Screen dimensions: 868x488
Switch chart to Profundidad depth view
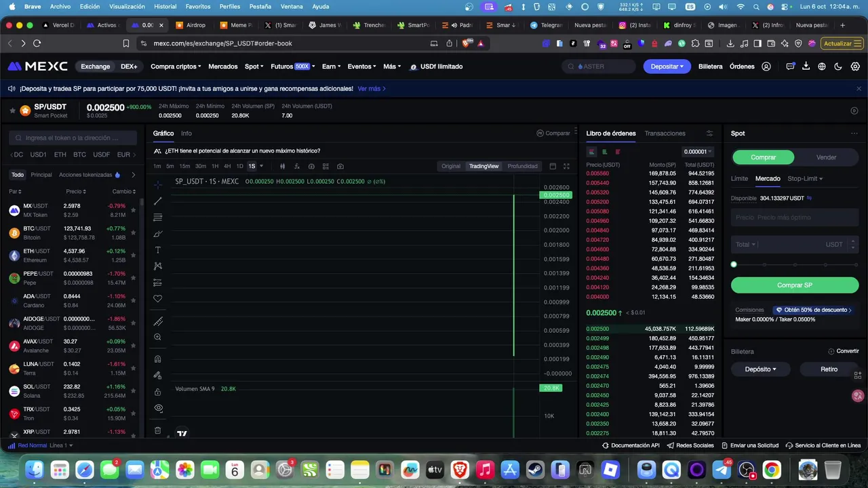pos(522,166)
